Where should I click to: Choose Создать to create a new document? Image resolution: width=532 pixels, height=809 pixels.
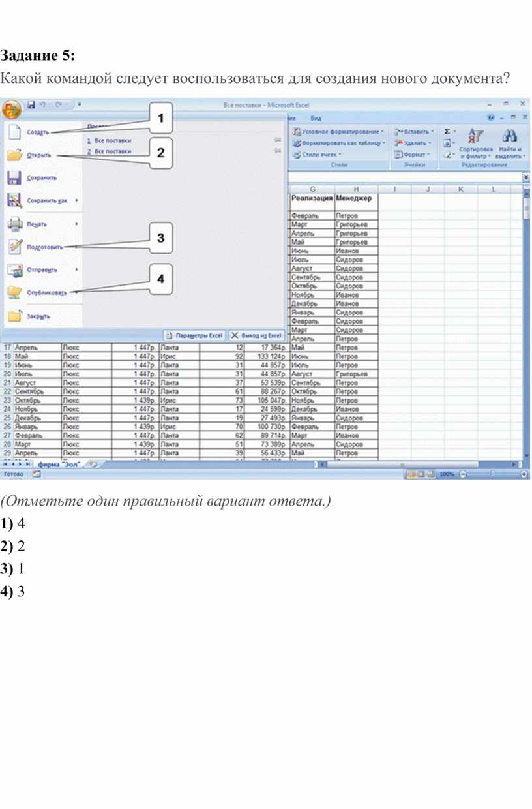pyautogui.click(x=38, y=132)
